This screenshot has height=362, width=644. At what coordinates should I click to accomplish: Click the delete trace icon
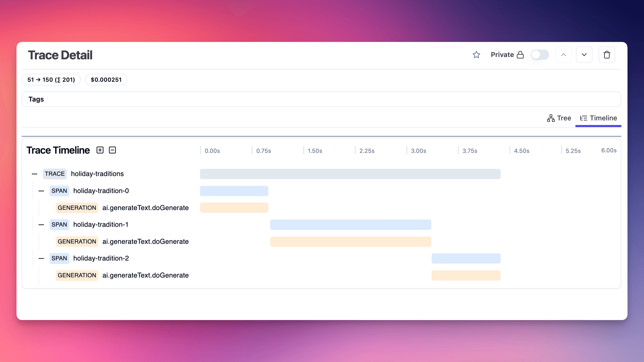click(x=607, y=55)
